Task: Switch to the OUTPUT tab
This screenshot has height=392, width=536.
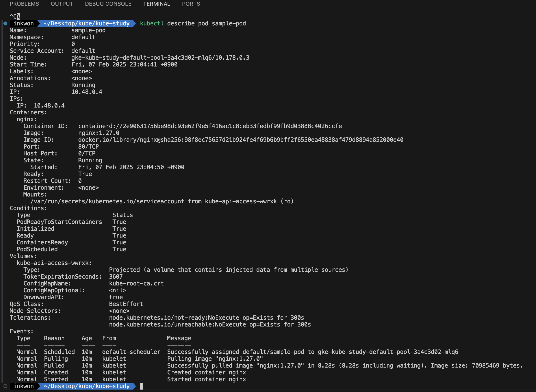Action: (62, 4)
